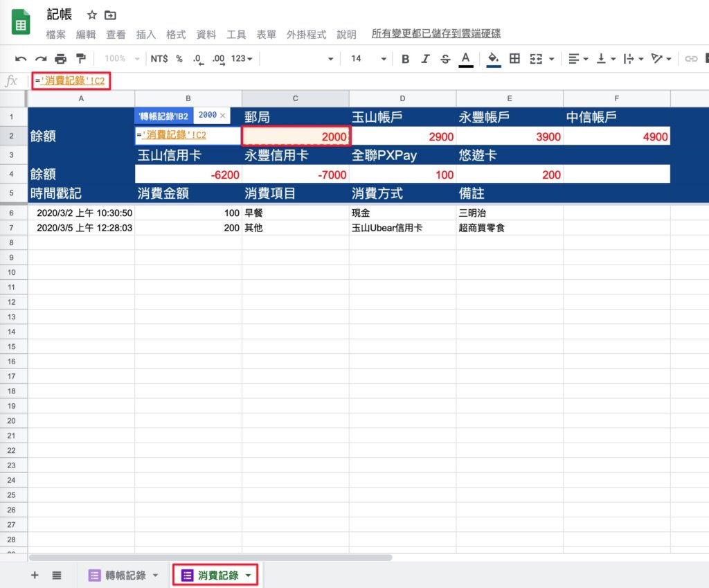Open vertical align dropdown
709x588 pixels.
tap(606, 59)
